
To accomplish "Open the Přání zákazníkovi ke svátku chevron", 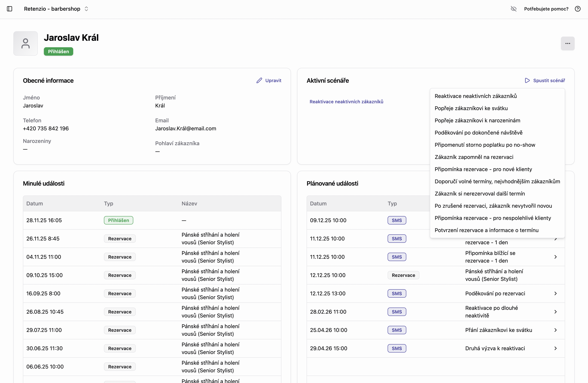I will (x=555, y=330).
